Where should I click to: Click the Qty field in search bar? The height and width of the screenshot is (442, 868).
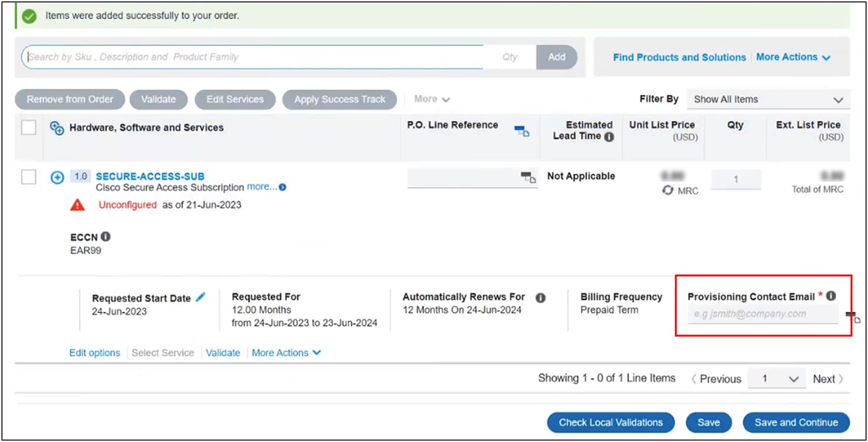tap(510, 57)
